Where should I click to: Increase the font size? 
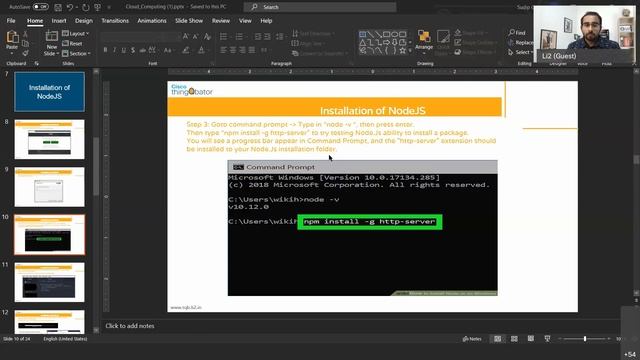pos(186,37)
